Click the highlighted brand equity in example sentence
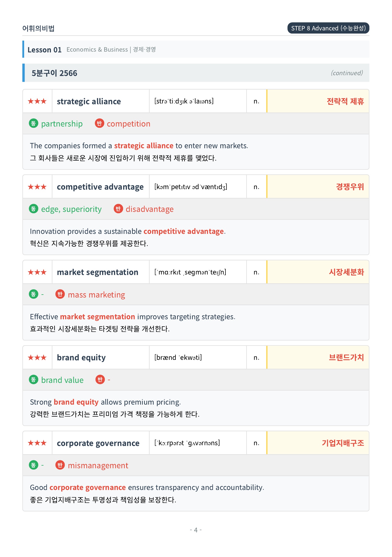The image size is (392, 557). tap(76, 402)
